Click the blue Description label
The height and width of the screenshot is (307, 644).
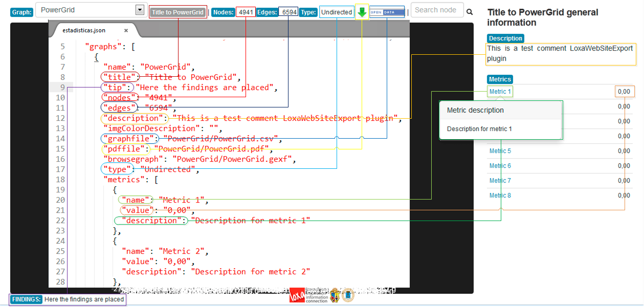pyautogui.click(x=505, y=38)
